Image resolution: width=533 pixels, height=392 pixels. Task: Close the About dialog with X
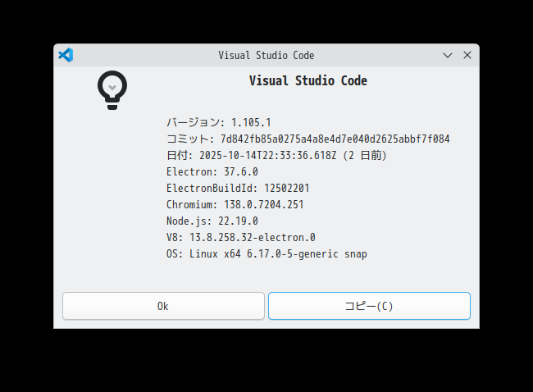coord(467,55)
